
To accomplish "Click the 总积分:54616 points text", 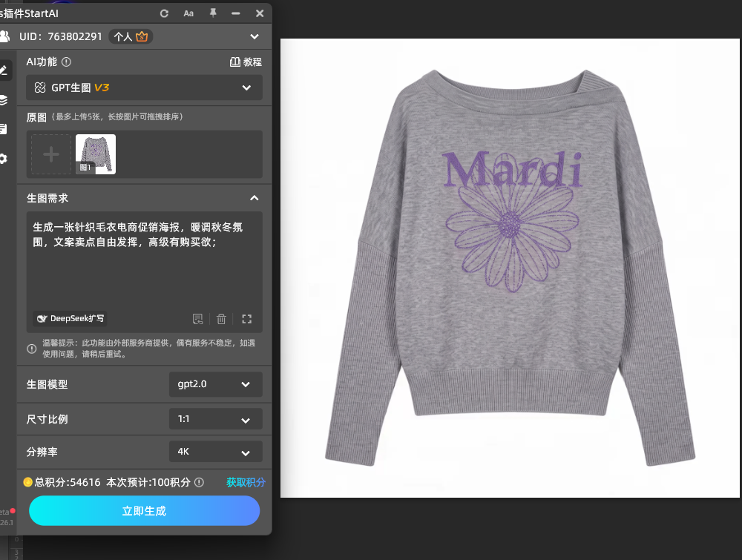I will tap(68, 482).
